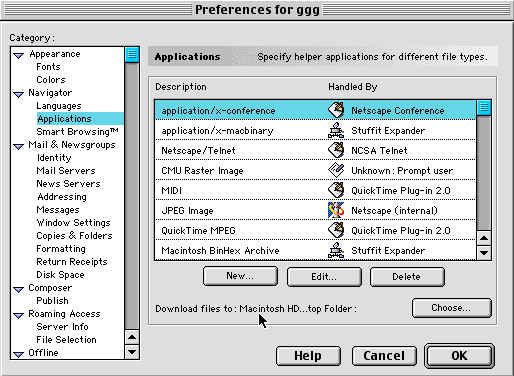This screenshot has height=376, width=514.
Task: Select the MIDI row
Action: (x=315, y=190)
